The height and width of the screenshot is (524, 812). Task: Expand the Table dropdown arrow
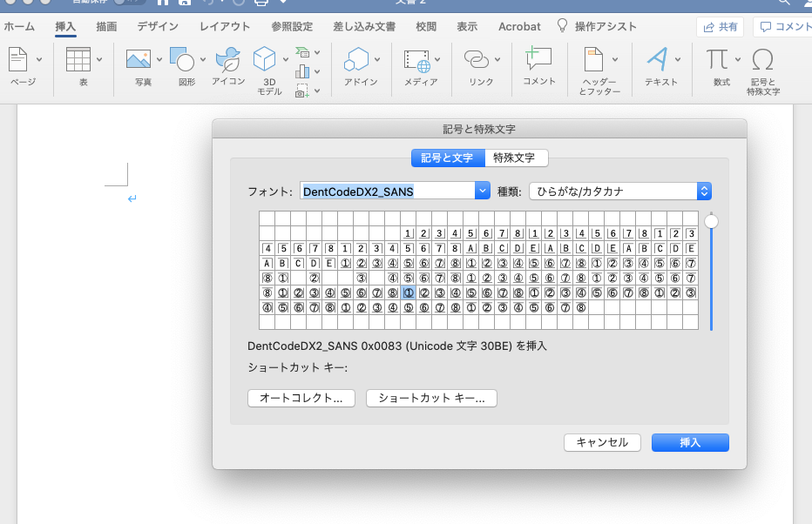[99, 59]
